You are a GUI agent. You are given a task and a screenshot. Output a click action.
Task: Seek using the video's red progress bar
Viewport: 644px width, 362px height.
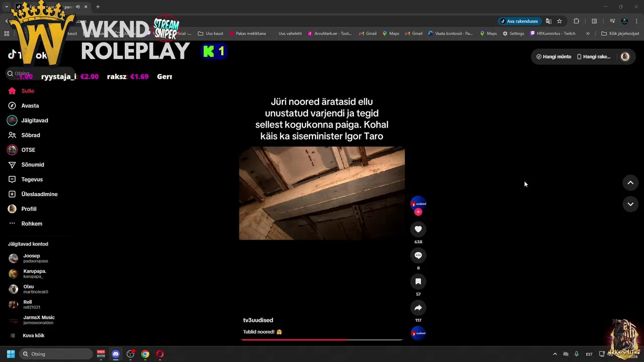(322, 340)
